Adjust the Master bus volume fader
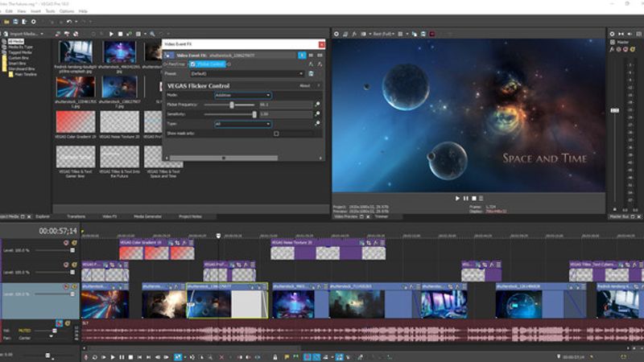This screenshot has width=644, height=362. (614, 110)
